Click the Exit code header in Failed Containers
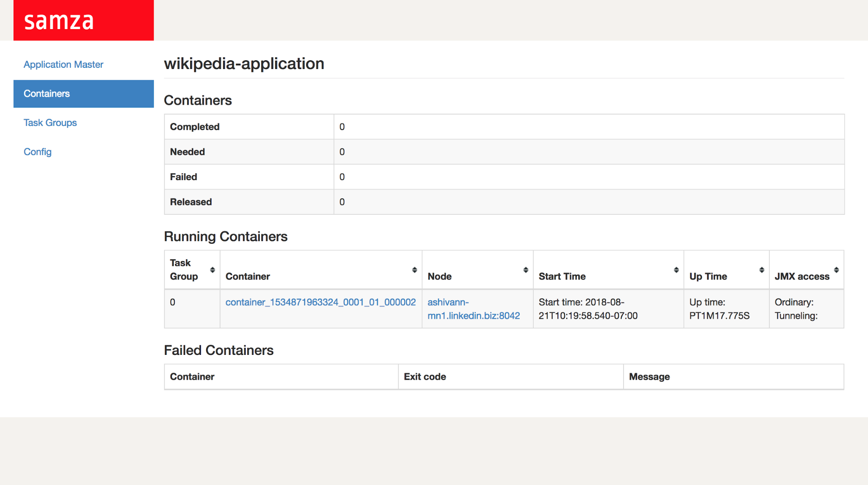The height and width of the screenshot is (485, 868). click(425, 377)
